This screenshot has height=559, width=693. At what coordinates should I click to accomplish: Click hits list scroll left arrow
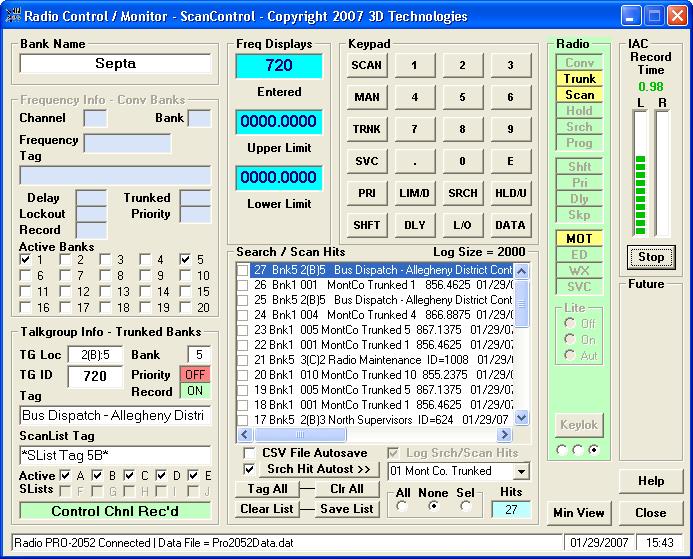coord(246,435)
